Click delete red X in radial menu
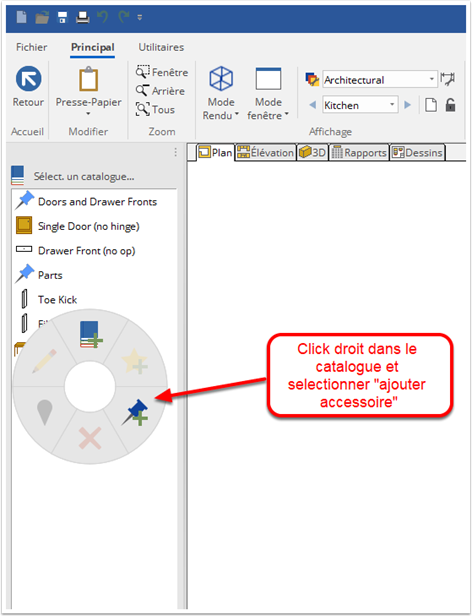This screenshot has height=616, width=472. coord(90,438)
